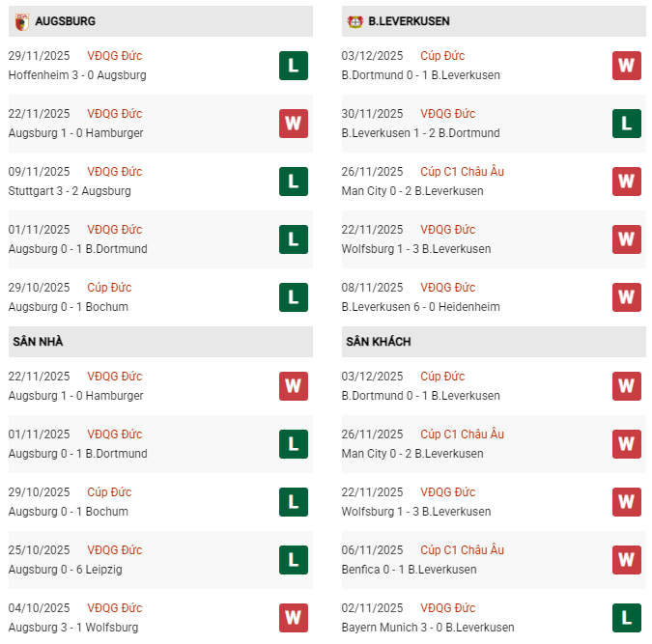The width and height of the screenshot is (652, 644).
Task: Click the W badge for Benfica 0-1 B.Leverkusen
Action: coord(627,560)
